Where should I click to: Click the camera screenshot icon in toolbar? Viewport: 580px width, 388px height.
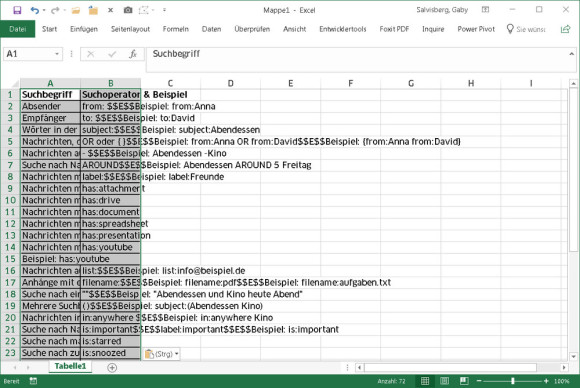(128, 10)
